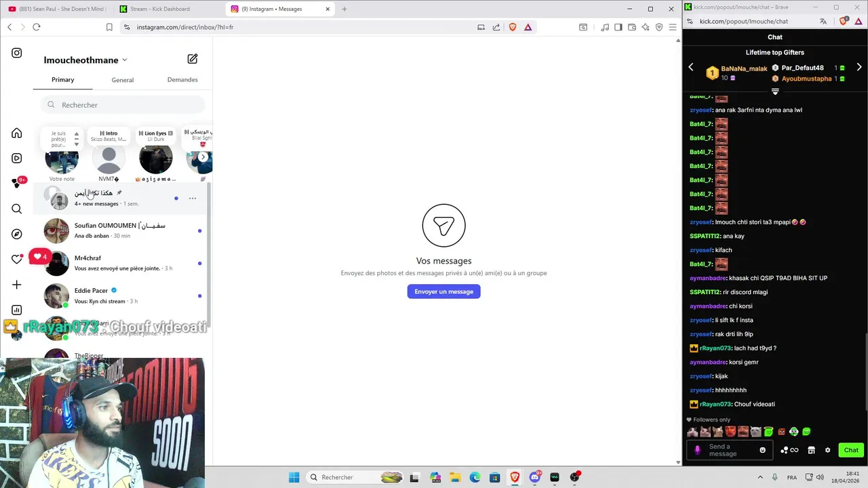Send with green Chat button

pos(851,450)
